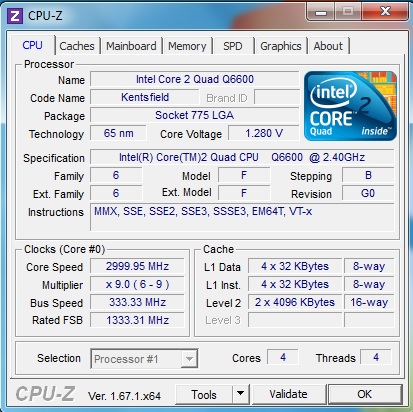Viewport: 413px width, 412px height.
Task: Select the CPU tab
Action: tap(32, 45)
